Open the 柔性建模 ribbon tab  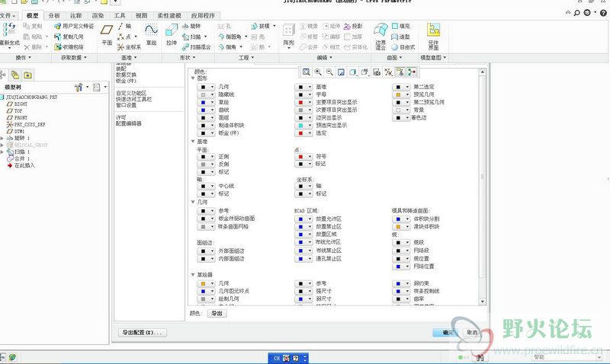[169, 15]
